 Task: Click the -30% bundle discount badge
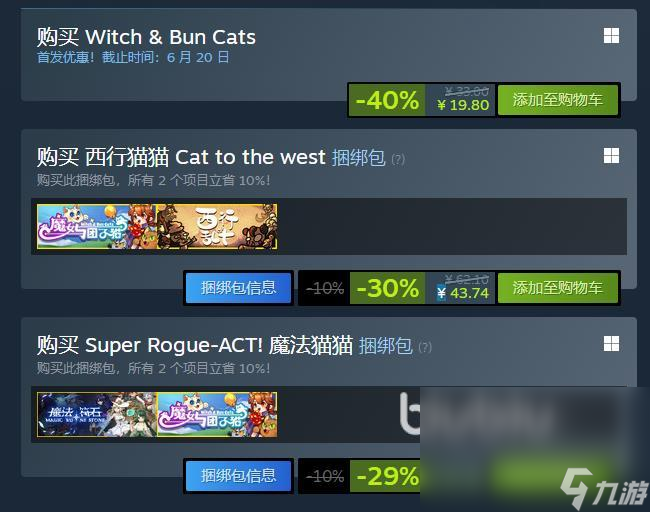click(387, 288)
